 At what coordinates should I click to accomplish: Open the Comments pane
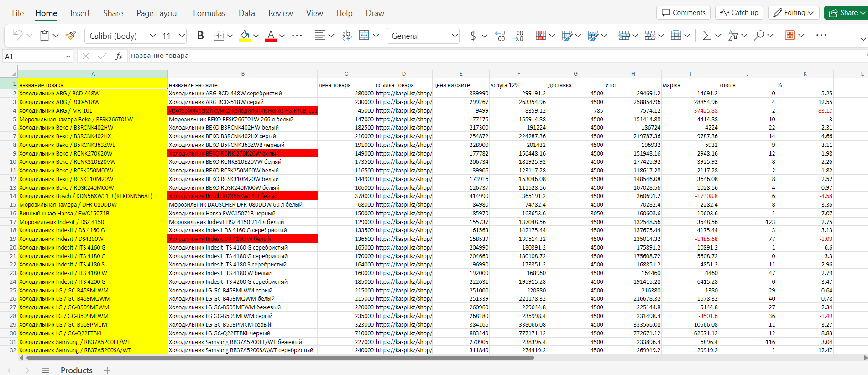(684, 13)
